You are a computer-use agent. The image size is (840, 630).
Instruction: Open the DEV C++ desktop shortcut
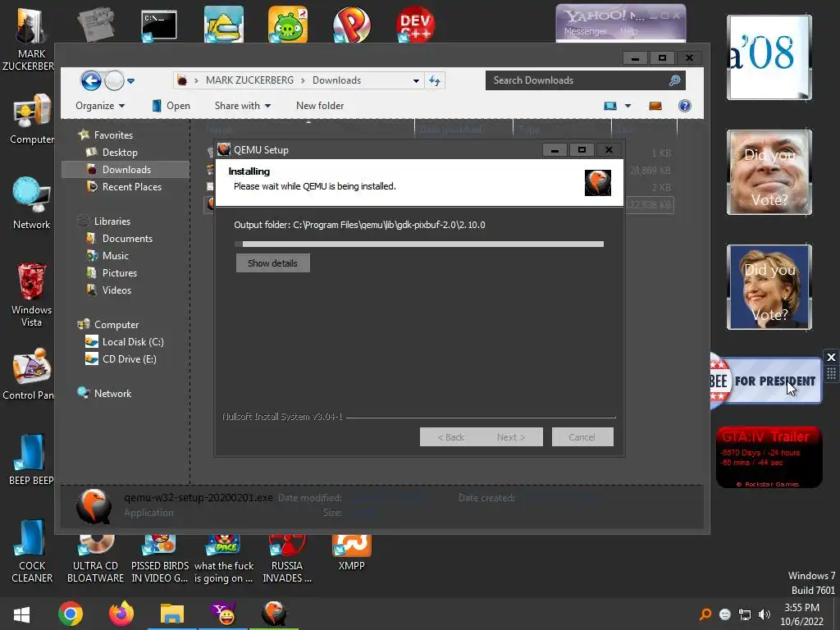415,25
